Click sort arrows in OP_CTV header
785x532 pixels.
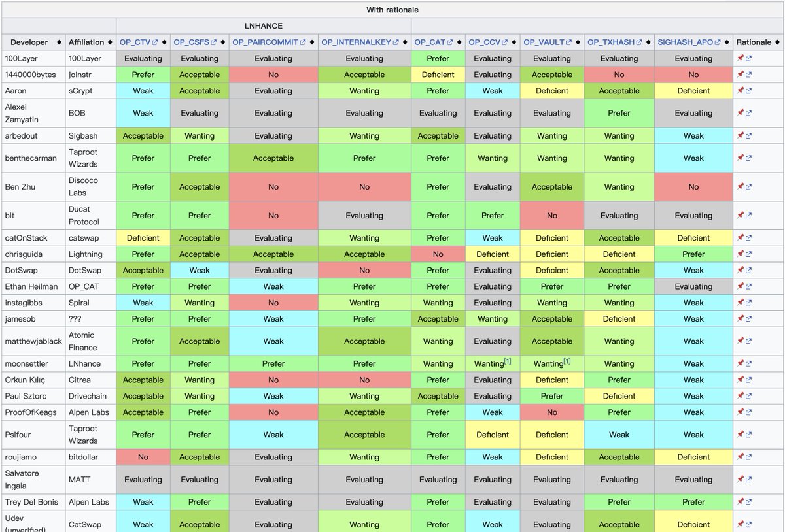coord(164,42)
